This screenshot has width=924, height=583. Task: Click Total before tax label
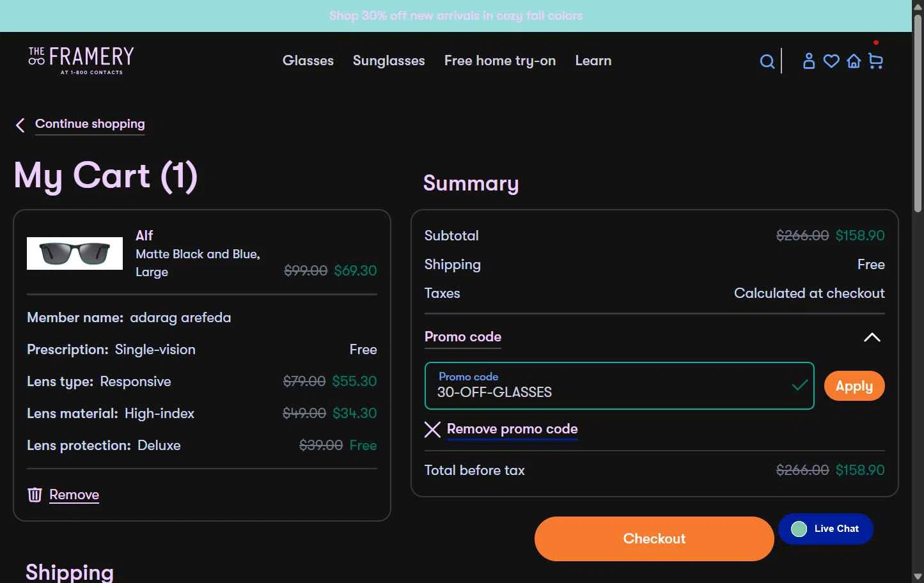(474, 470)
